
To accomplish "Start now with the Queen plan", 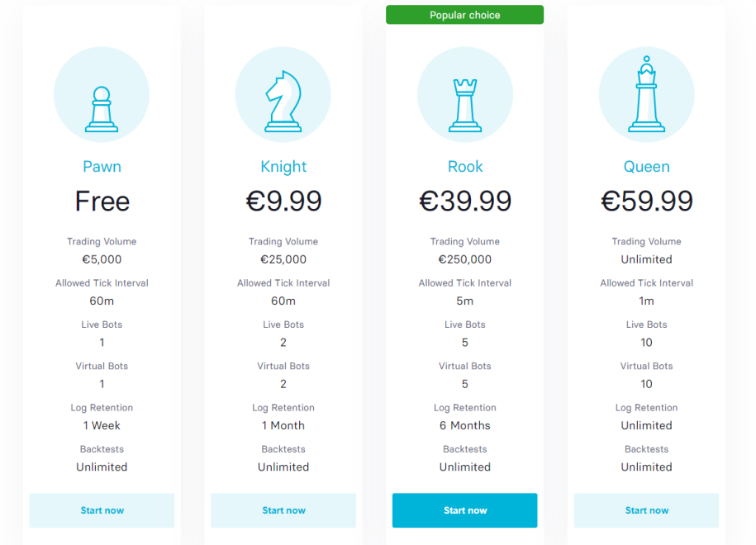I will point(646,510).
